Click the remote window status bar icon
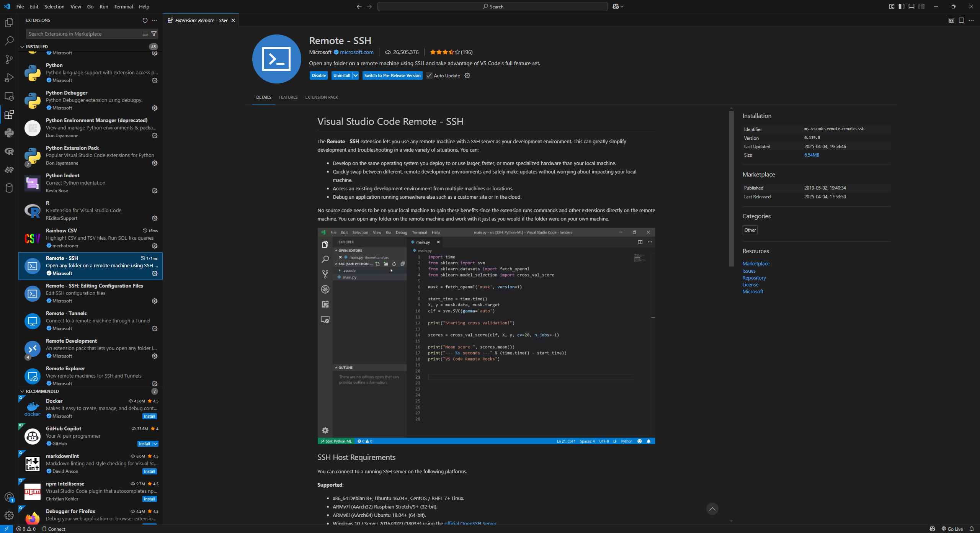The width and height of the screenshot is (980, 533). [7, 529]
